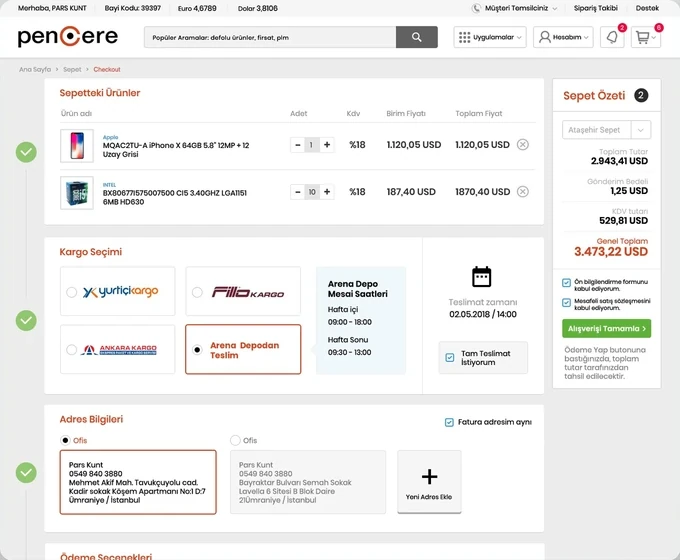Expand Müşteri Temsilciniz dropdown
This screenshot has height=560, width=680.
point(555,9)
